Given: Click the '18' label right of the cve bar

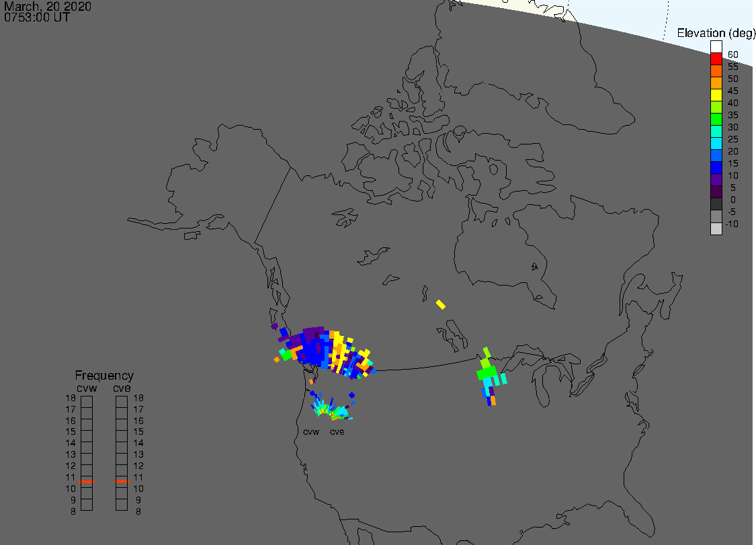Looking at the screenshot, I should pyautogui.click(x=138, y=399).
